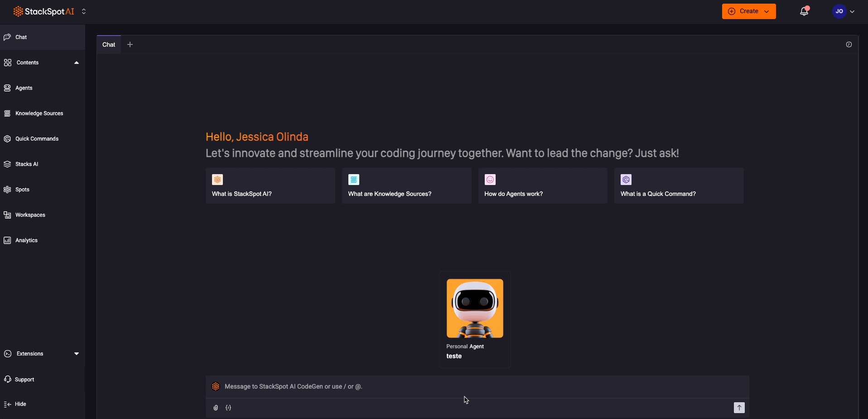
Task: Add a new chat tab with plus icon
Action: coord(130,44)
